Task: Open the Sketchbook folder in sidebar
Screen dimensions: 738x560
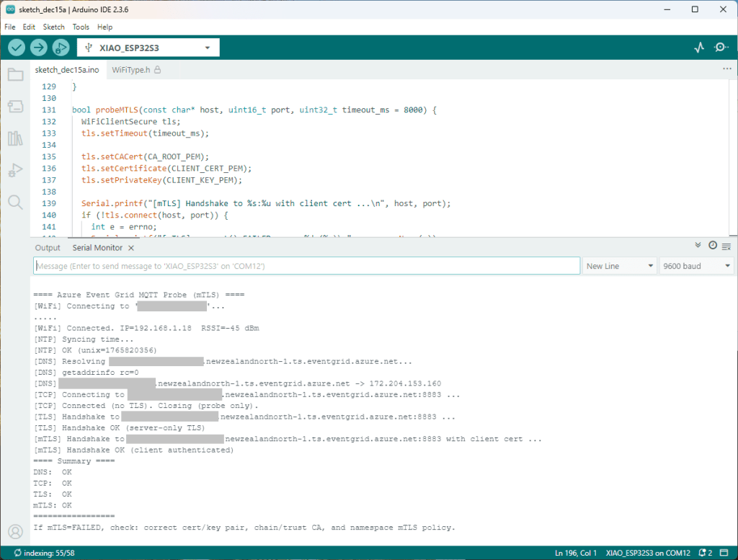Action: click(x=15, y=74)
